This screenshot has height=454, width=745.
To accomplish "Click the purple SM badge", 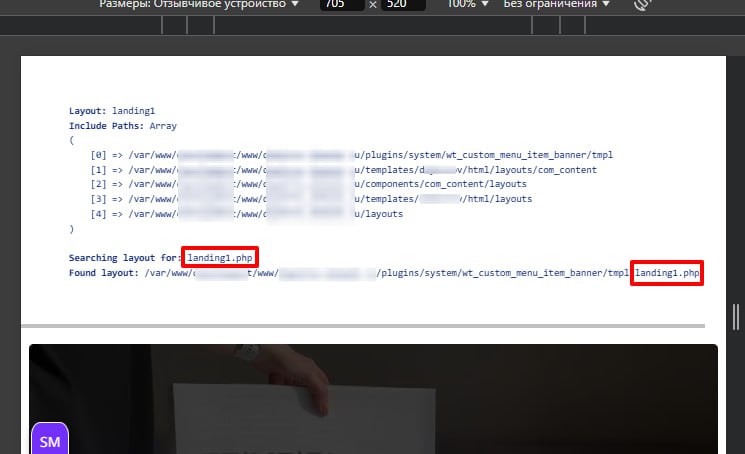I will [x=50, y=439].
